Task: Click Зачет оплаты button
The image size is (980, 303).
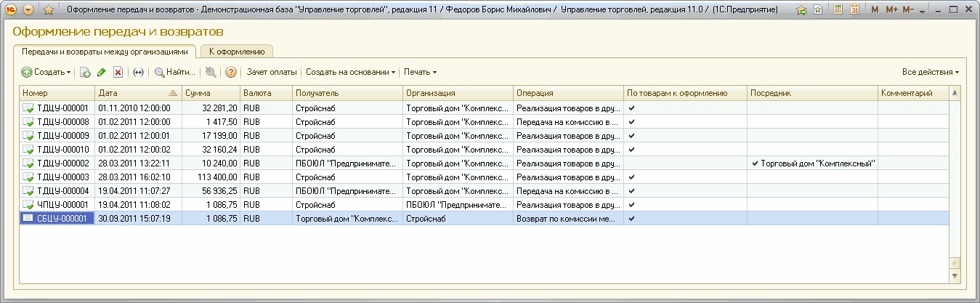Action: tap(272, 72)
